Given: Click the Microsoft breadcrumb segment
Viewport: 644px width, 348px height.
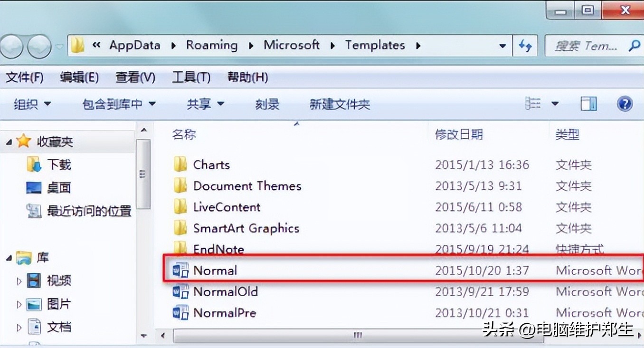Looking at the screenshot, I should coord(292,46).
